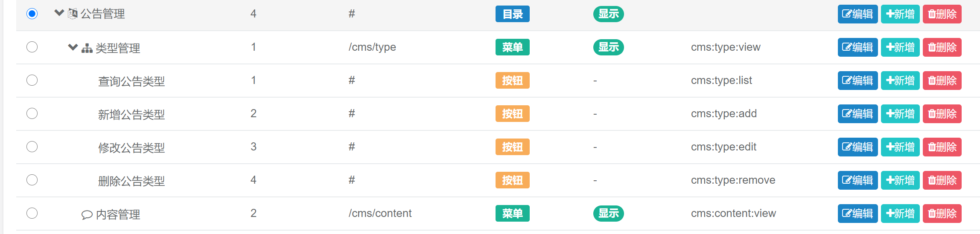
Task: Click 显示 status badge for 内容管理
Action: (608, 214)
